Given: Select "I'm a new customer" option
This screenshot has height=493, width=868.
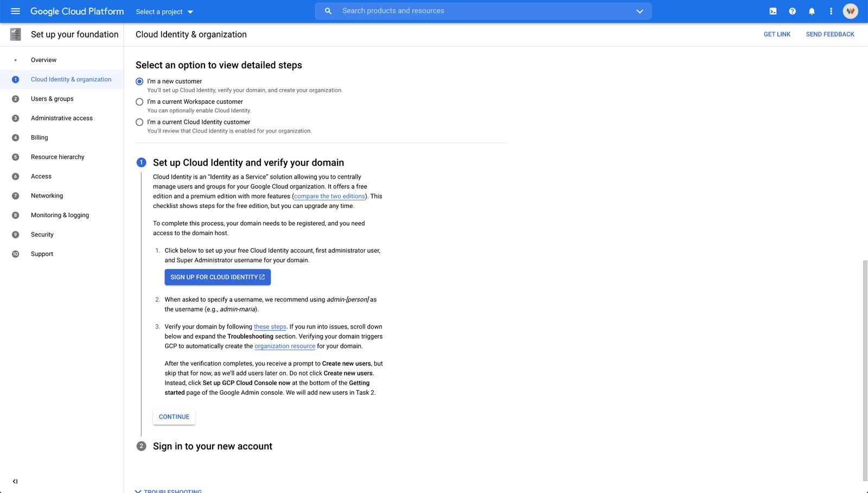Looking at the screenshot, I should pyautogui.click(x=139, y=81).
